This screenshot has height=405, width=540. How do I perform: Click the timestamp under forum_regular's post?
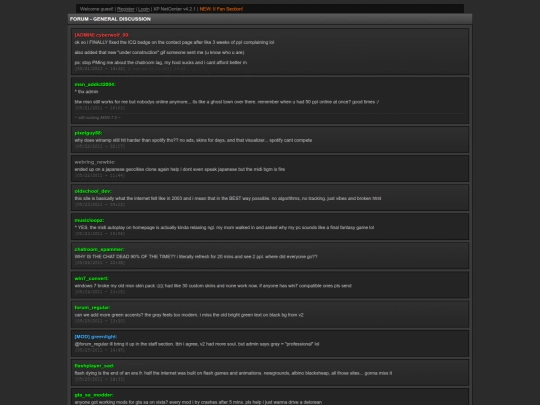point(100,321)
